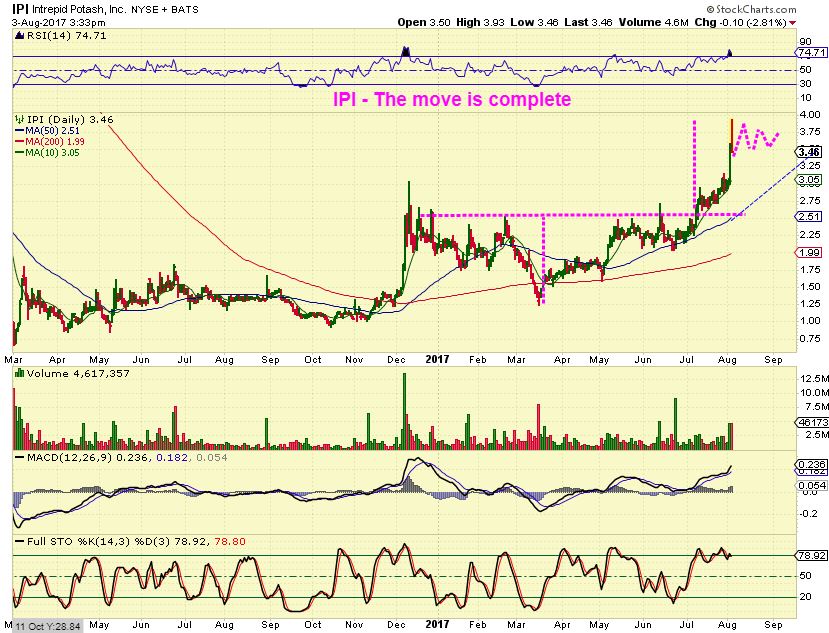
Task: Click the black Full STO legend line marker
Action: pyautogui.click(x=20, y=542)
